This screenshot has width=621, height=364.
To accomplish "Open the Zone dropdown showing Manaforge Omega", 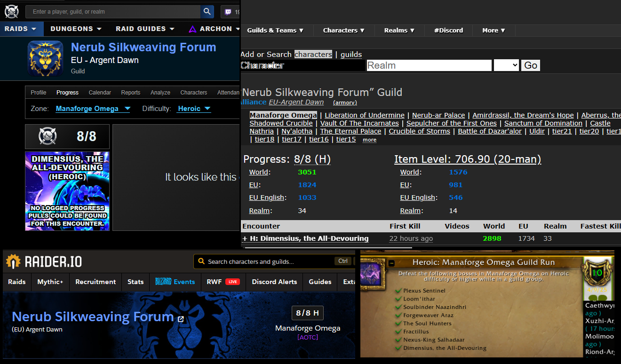I will [93, 109].
